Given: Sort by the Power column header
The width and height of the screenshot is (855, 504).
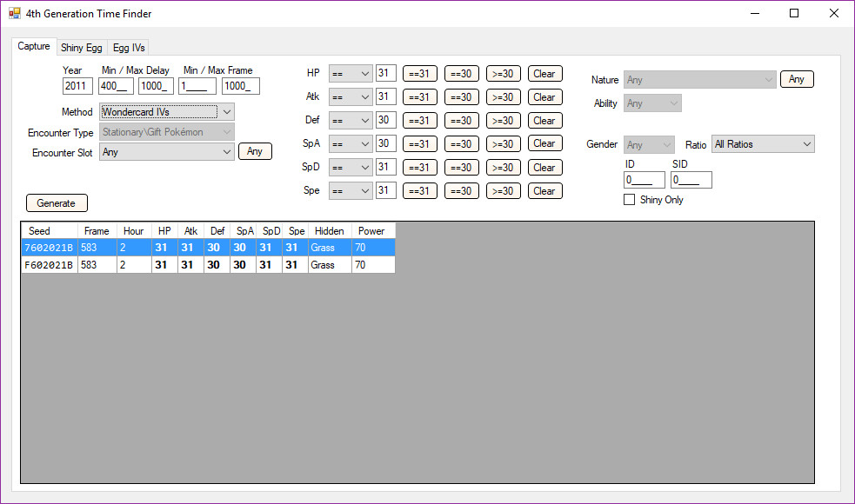Looking at the screenshot, I should 373,231.
